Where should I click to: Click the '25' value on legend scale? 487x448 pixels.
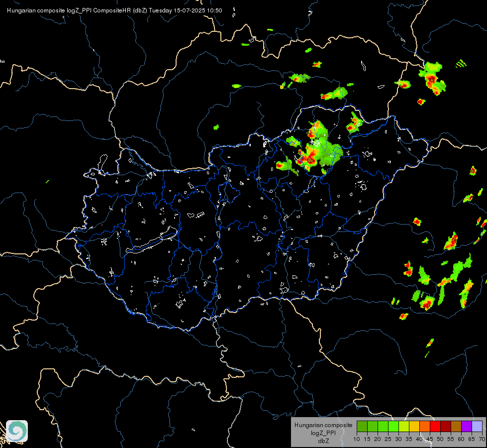point(388,440)
